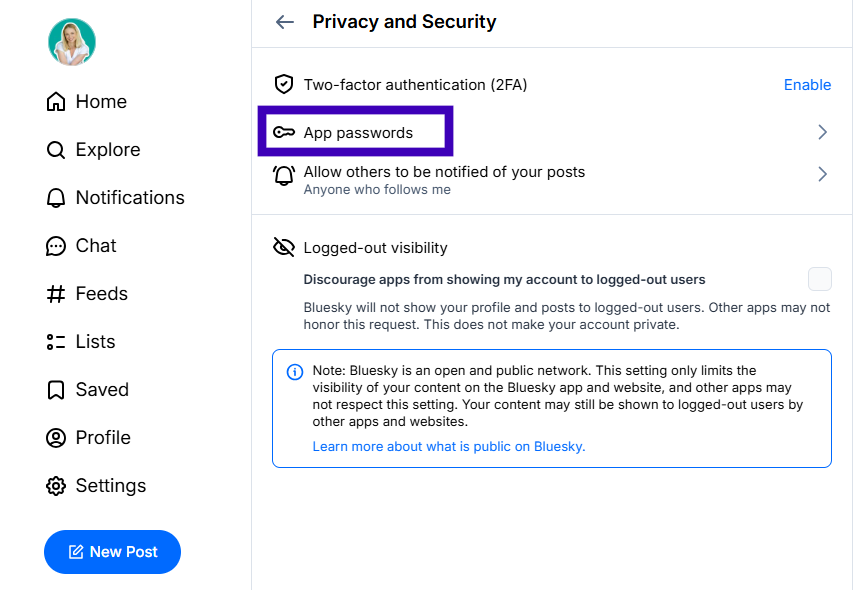Screen dimensions: 862x590
Task: Click the Notifications bell icon
Action: pos(55,197)
